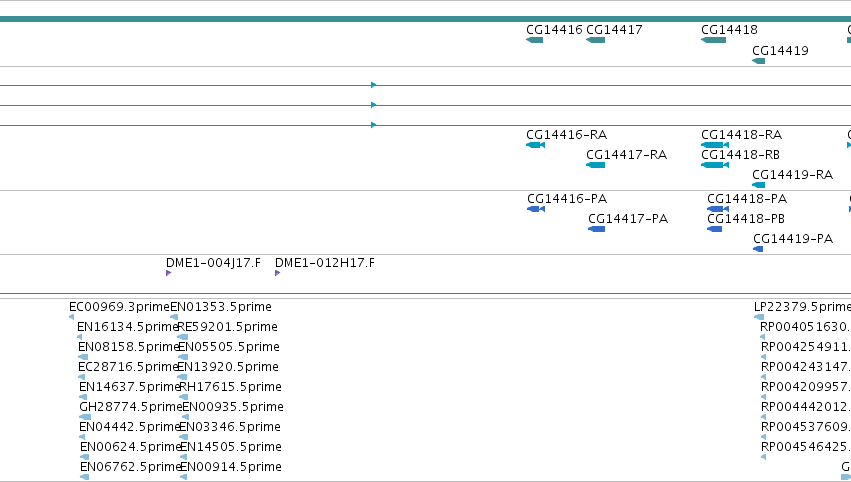Select the RP004442012 EST label

(x=806, y=407)
